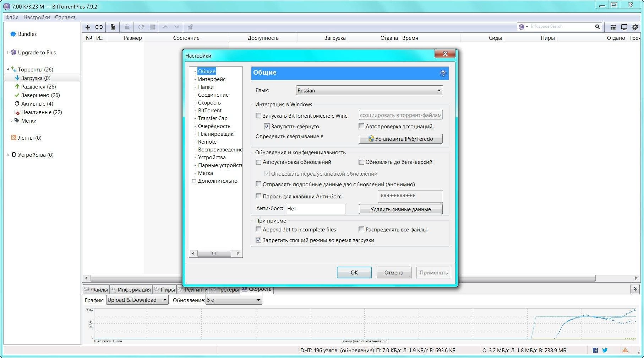
Task: Expand the Устройства (0) tree node
Action: [8, 155]
